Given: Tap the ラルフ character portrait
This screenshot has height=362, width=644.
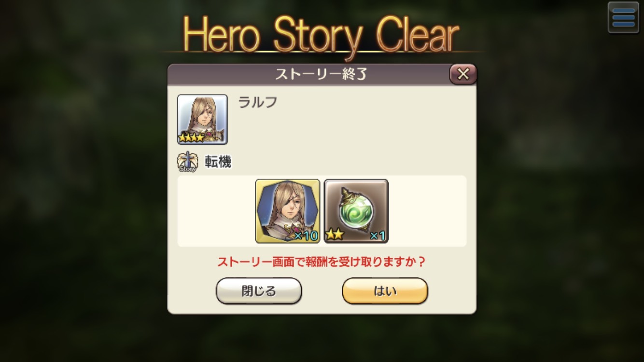Looking at the screenshot, I should [202, 119].
